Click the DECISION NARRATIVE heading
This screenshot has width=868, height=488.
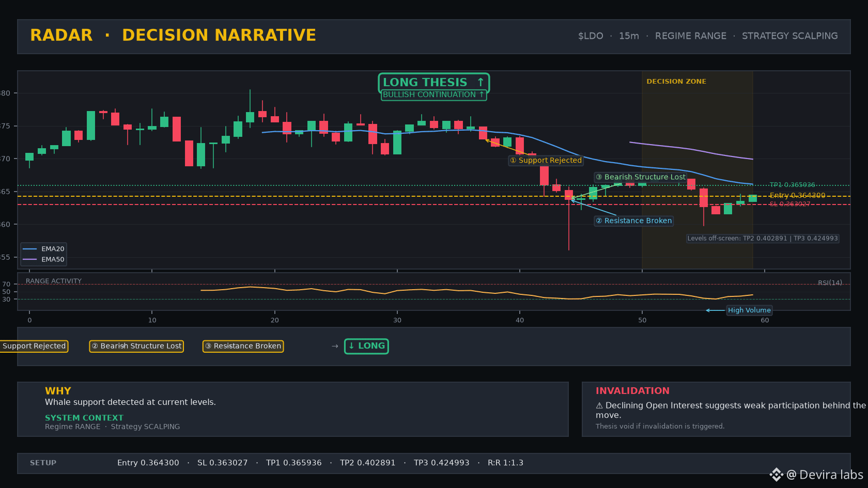[x=219, y=35]
